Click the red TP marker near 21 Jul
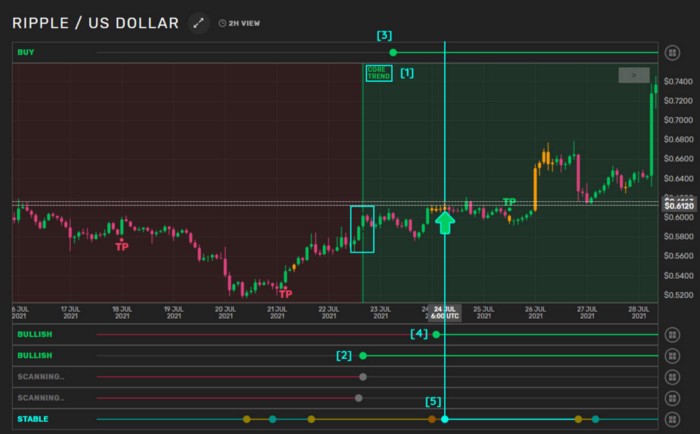This screenshot has height=434, width=700. pos(285,294)
